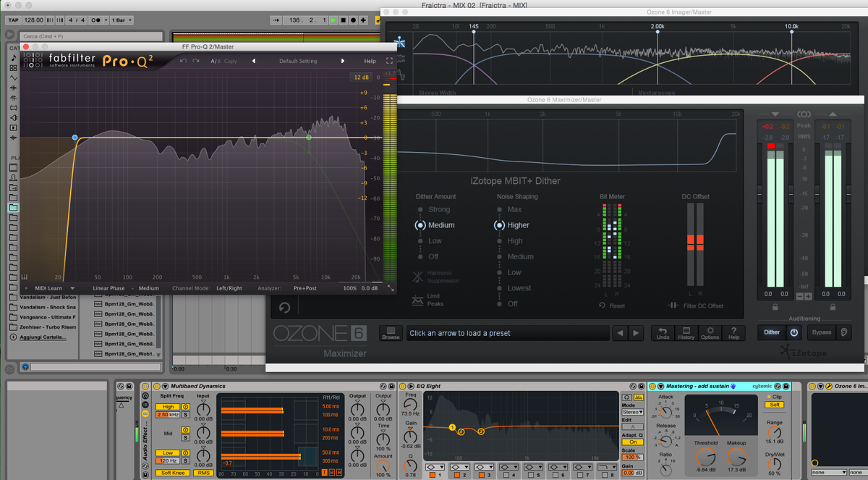This screenshot has height=480, width=868.
Task: Click the full screen icon in Pro-Q 2
Action: coord(389,61)
